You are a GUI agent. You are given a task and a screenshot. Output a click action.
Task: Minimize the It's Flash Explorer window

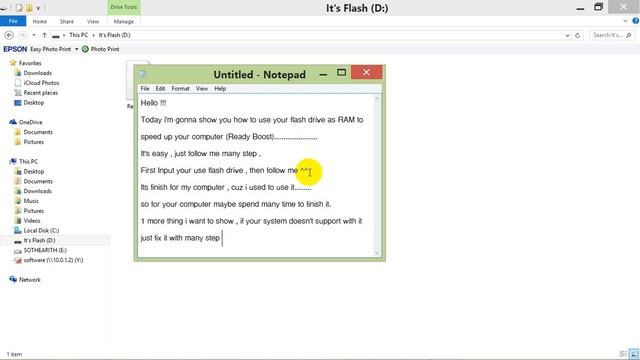click(x=580, y=8)
